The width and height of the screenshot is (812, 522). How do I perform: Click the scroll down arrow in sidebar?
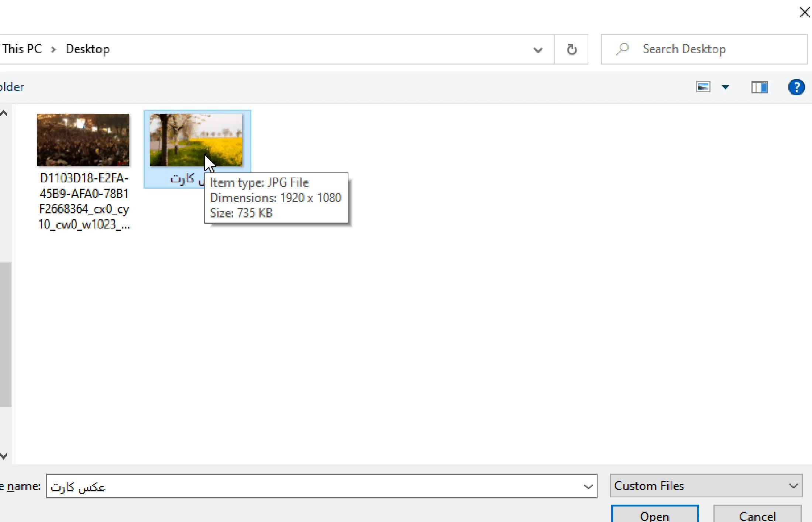pyautogui.click(x=4, y=456)
